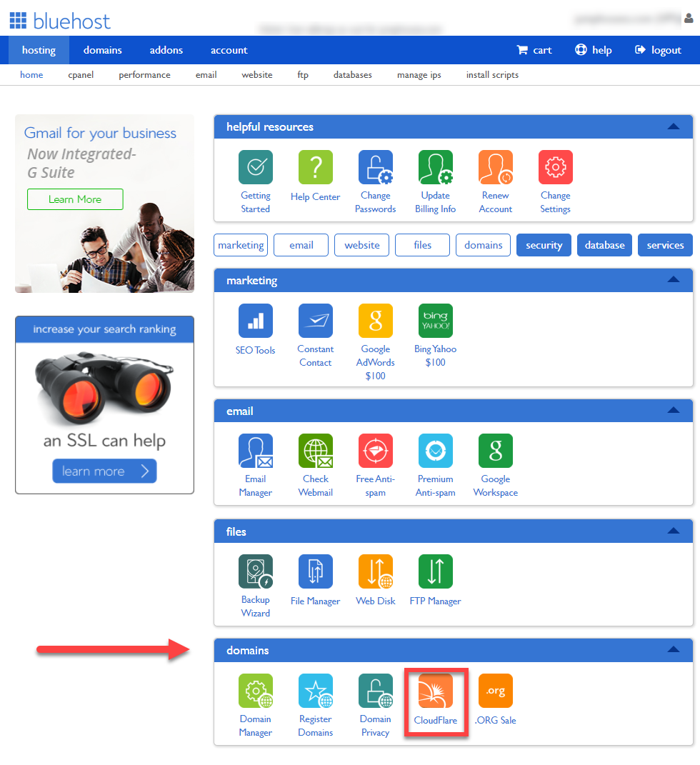The image size is (700, 765).
Task: Toggle the domains section filter button
Action: 484,245
